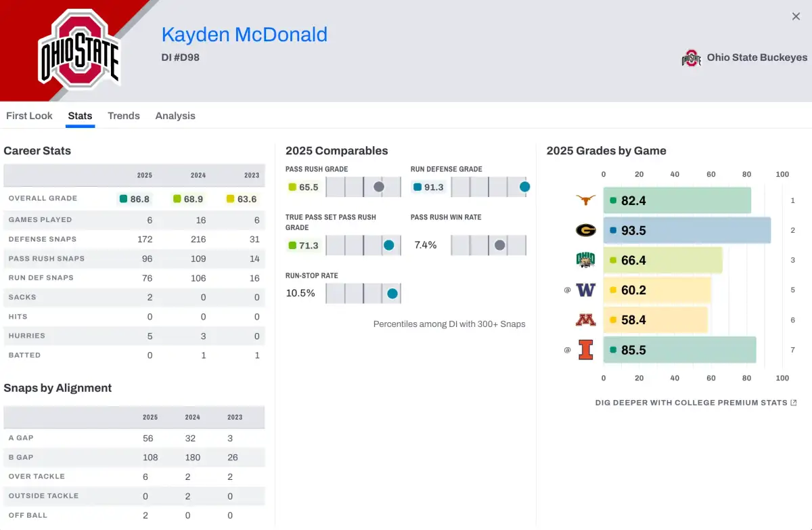The width and height of the screenshot is (812, 530).
Task: Select the Grambling State logo icon
Action: point(585,229)
